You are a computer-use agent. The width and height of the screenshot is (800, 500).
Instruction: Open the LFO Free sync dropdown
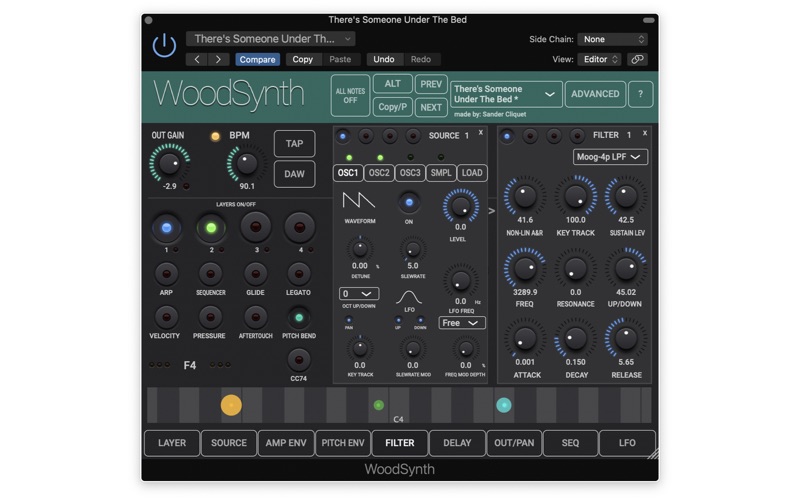coord(462,323)
